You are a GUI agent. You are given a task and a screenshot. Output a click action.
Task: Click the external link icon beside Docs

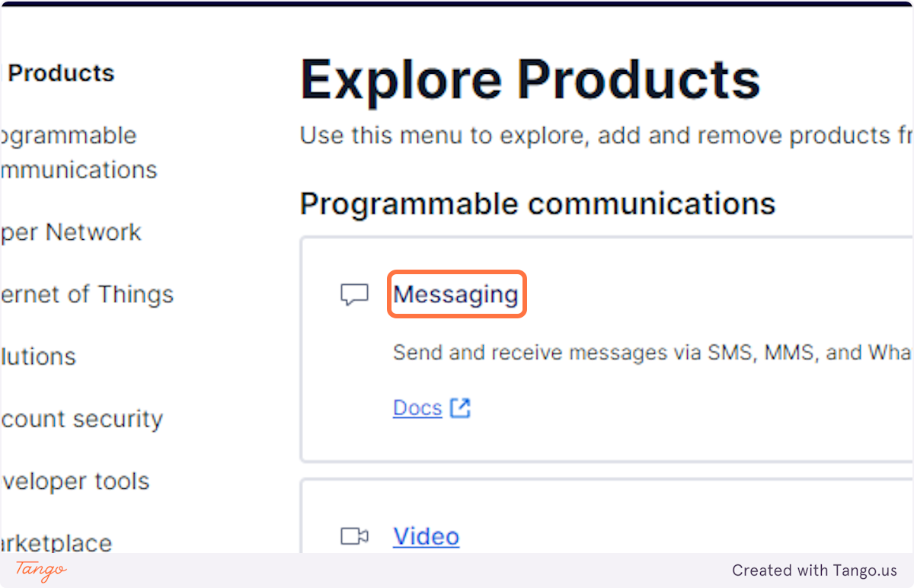[x=460, y=408]
